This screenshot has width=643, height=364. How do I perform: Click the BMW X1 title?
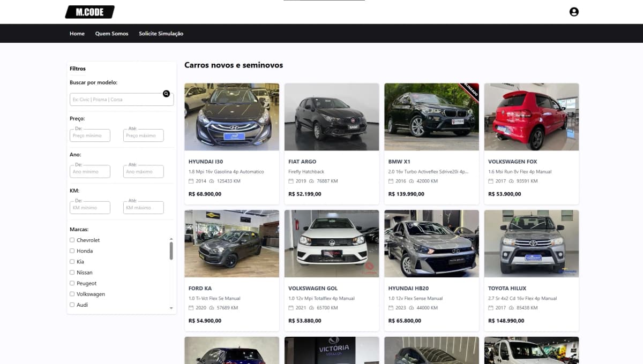point(399,162)
